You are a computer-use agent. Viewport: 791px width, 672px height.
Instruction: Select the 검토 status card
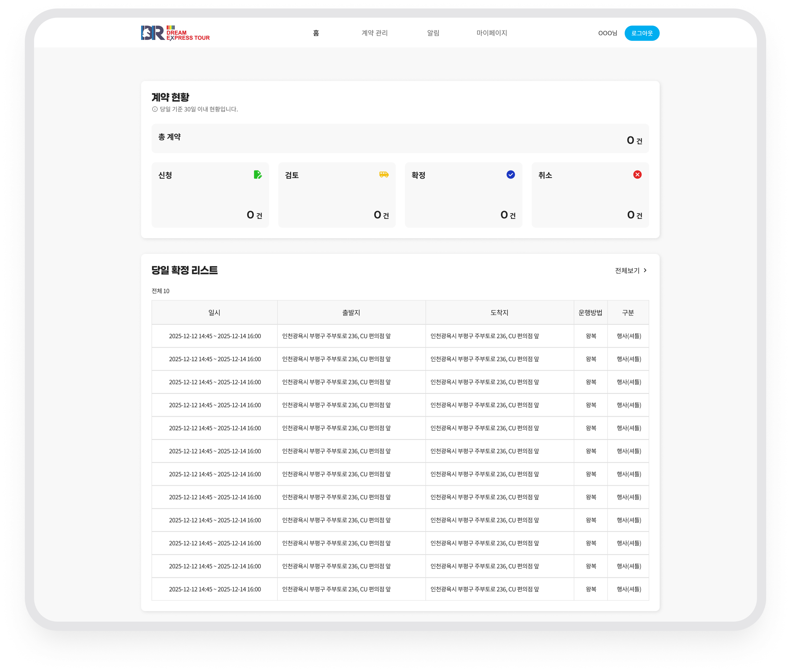pyautogui.click(x=337, y=195)
